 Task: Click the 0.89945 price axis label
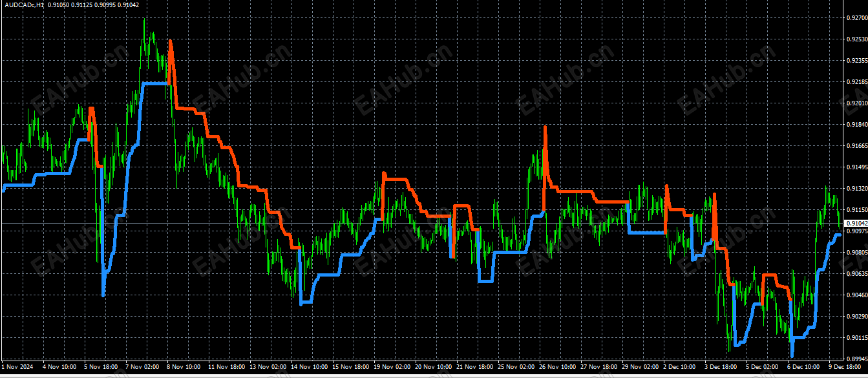(856, 359)
